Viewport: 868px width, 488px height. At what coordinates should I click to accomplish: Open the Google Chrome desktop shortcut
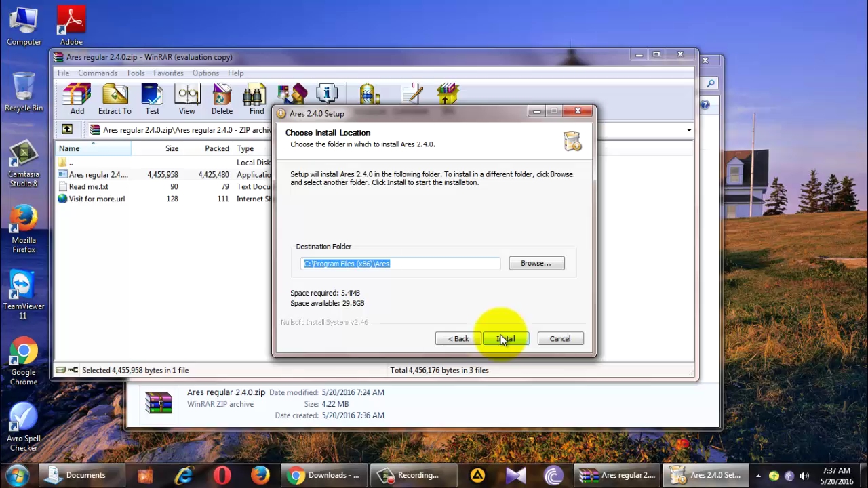(24, 362)
